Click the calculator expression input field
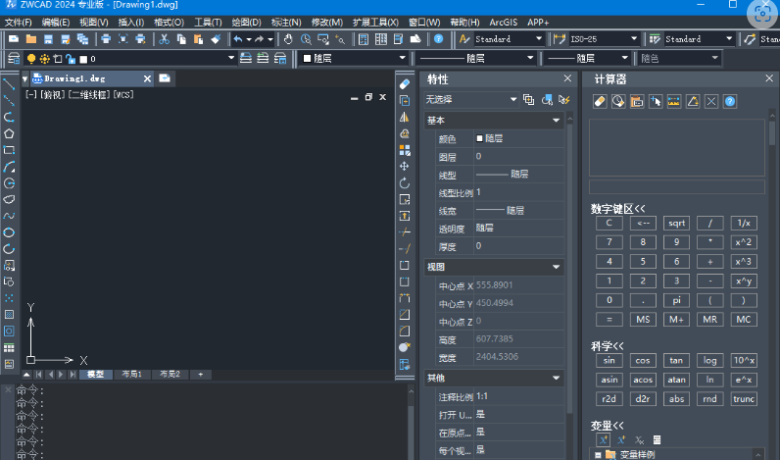This screenshot has height=460, width=780. pos(677,187)
